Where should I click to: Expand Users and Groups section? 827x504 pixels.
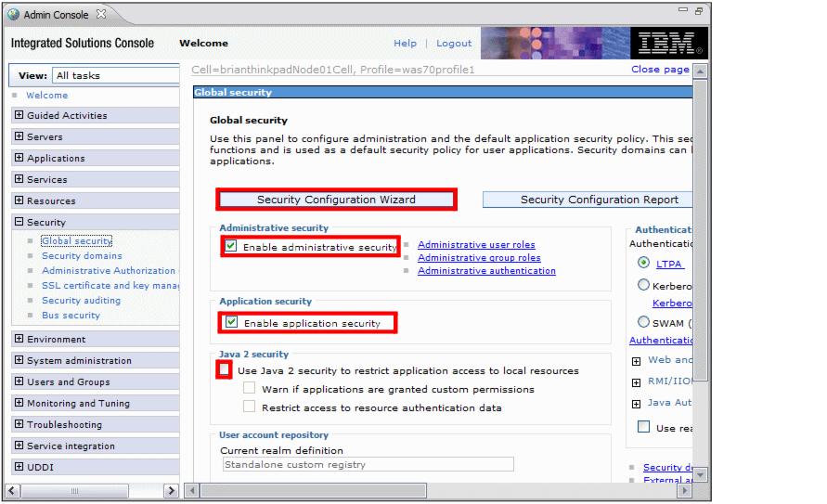click(x=19, y=381)
